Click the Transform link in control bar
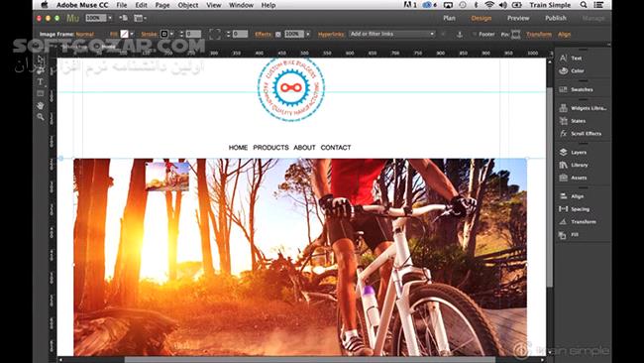Viewport: 644px width, 363px height. 539,35
